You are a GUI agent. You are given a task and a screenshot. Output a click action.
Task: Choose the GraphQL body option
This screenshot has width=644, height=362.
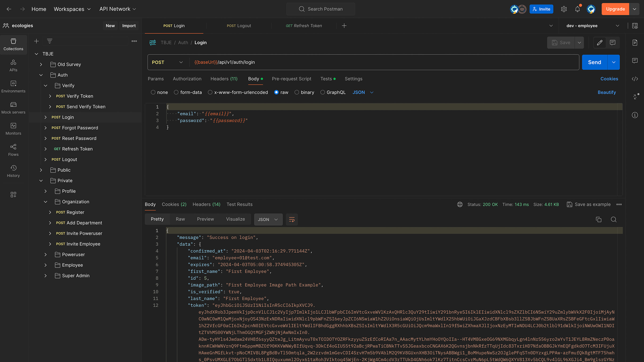click(x=323, y=92)
